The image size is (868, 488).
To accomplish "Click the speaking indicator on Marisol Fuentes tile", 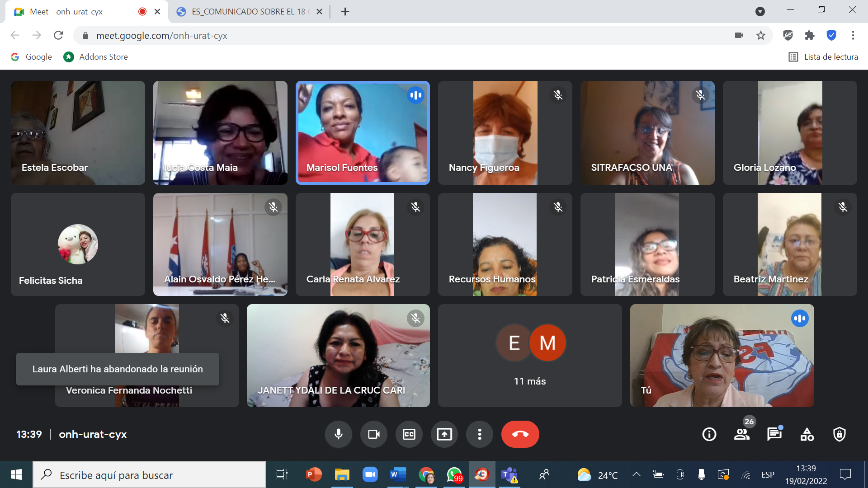I will click(x=415, y=95).
